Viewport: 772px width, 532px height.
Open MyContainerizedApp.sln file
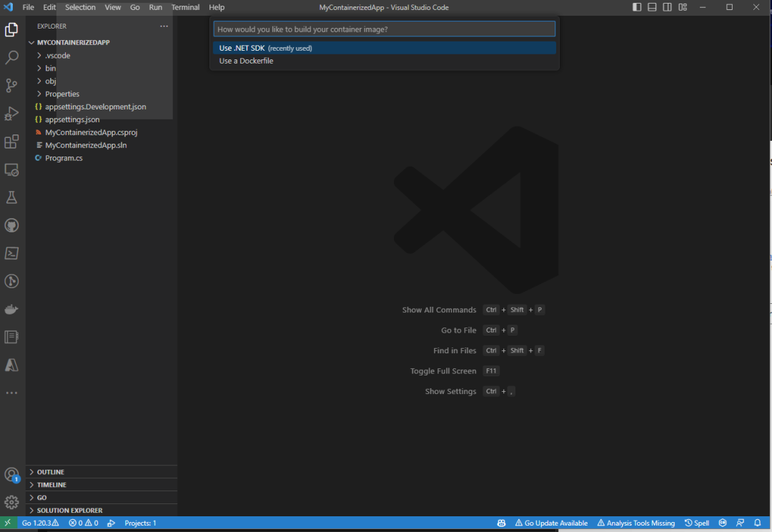(x=102, y=145)
